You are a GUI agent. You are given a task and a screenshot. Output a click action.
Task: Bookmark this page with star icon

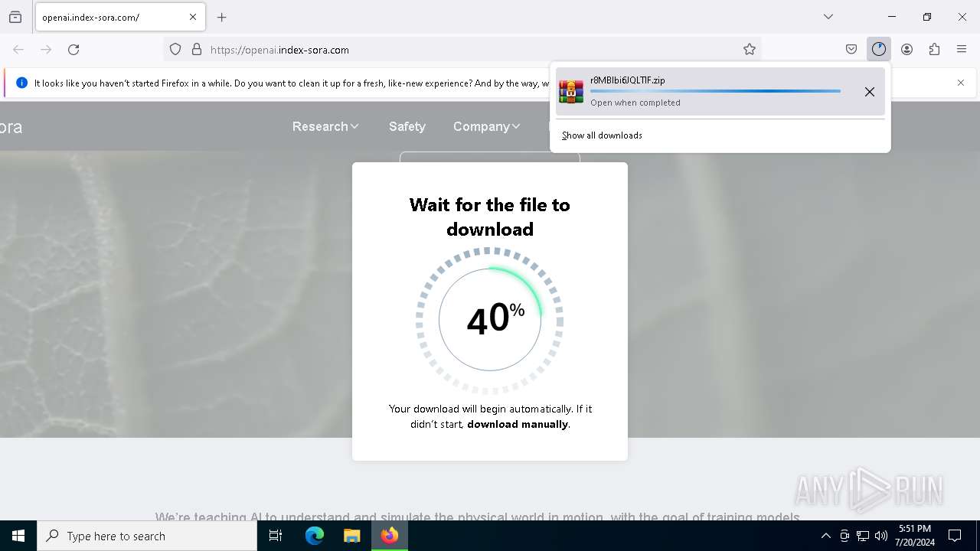[750, 50]
